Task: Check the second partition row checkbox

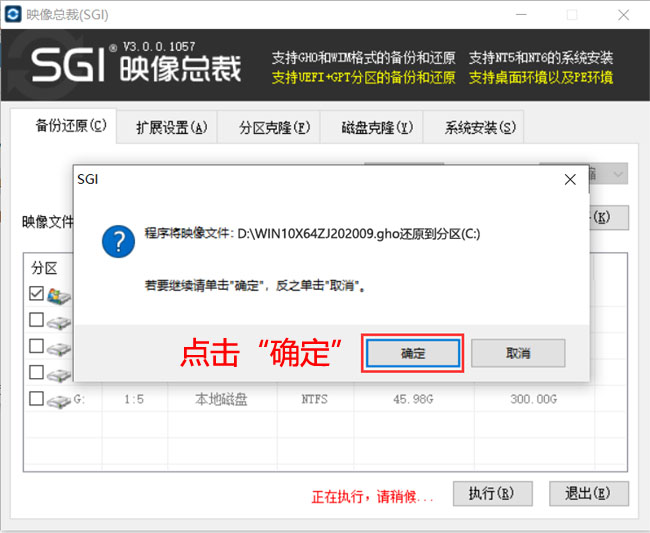Action: [36, 320]
